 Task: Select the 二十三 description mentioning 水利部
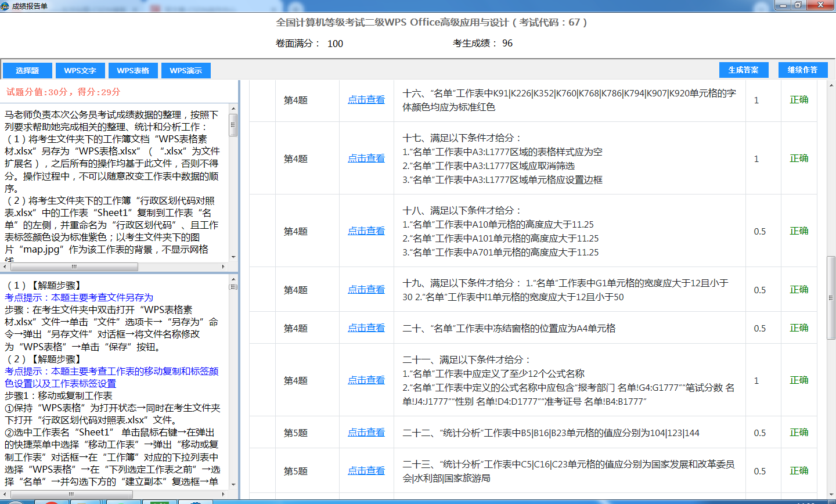tap(568, 471)
